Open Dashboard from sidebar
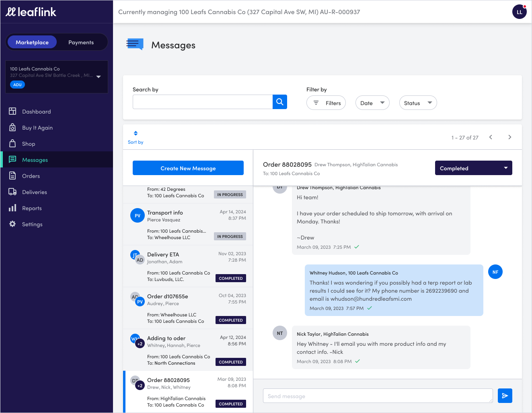The image size is (532, 413). tap(57, 111)
